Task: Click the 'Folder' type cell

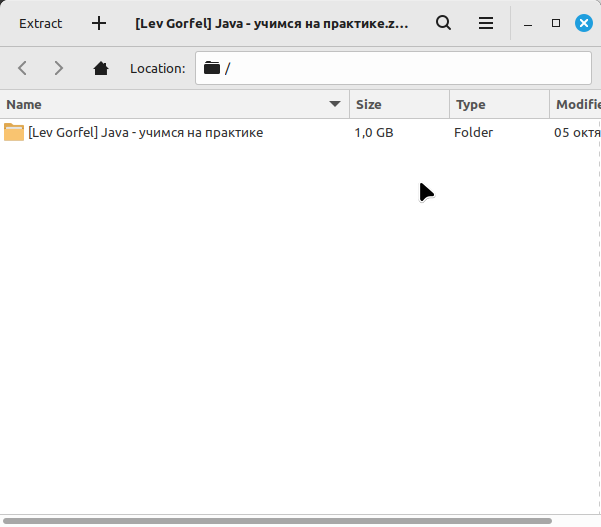Action: point(473,133)
